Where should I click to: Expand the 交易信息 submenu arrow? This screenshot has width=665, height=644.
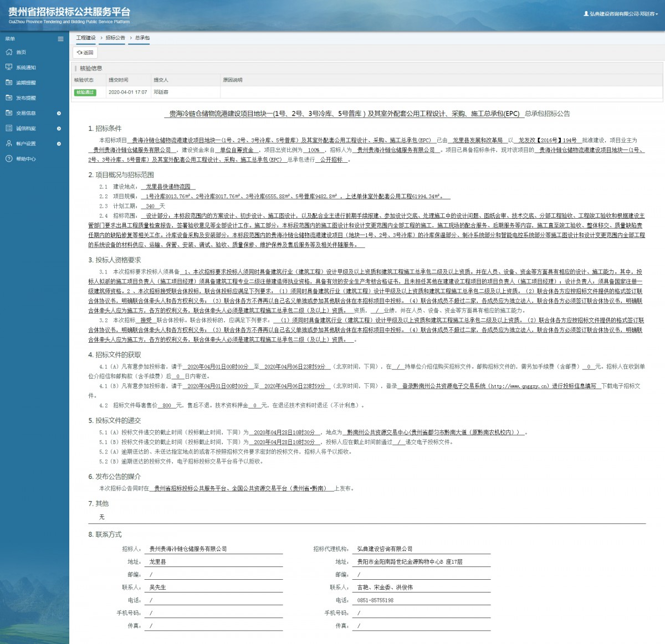coord(59,113)
